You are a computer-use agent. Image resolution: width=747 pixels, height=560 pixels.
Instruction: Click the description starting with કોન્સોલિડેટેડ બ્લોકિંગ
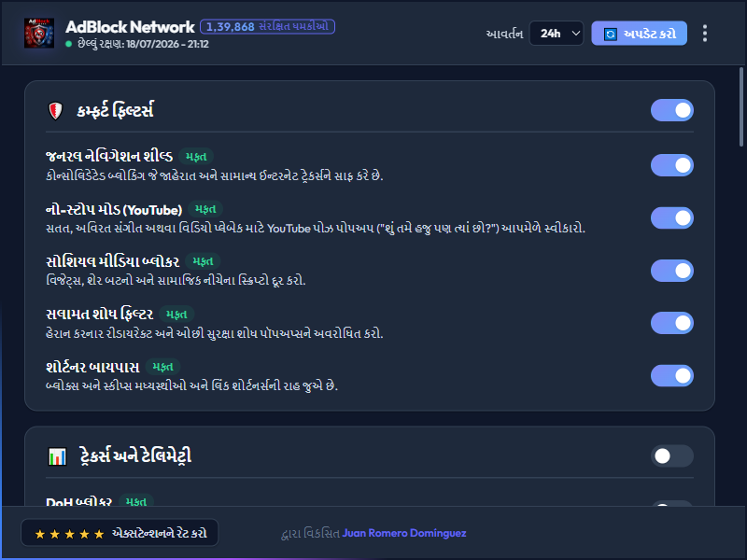click(x=215, y=175)
